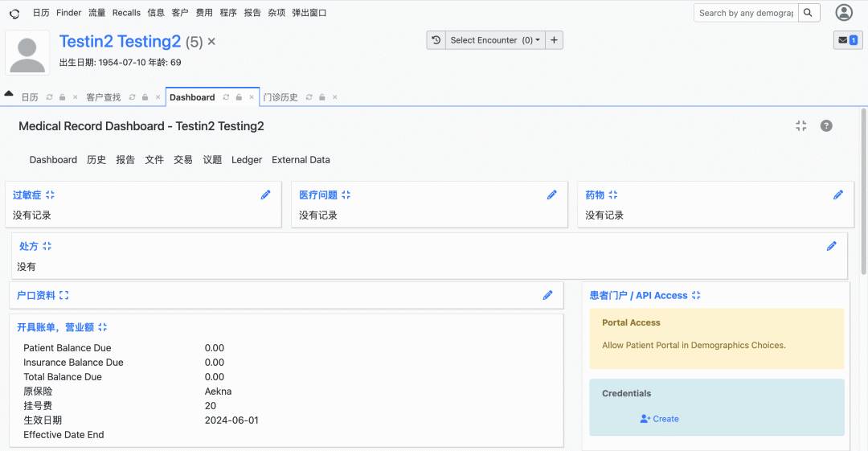Close the 客户查找 tab

coord(158,97)
